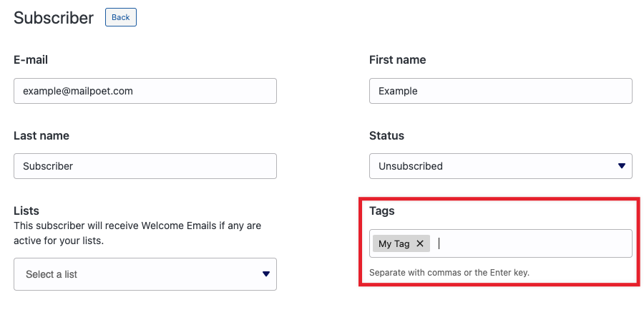
Task: Click the Welcome Emails description text
Action: pyautogui.click(x=137, y=233)
